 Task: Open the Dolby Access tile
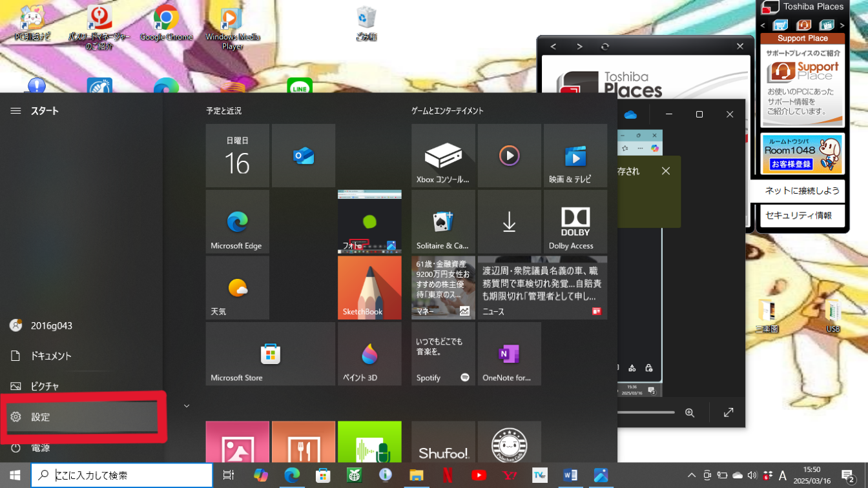[575, 221]
